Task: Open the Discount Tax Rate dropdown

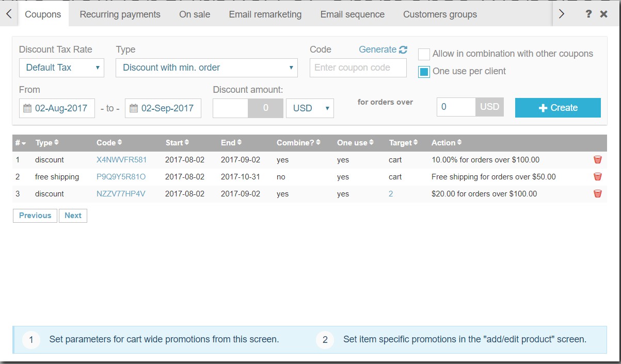Action: click(61, 68)
